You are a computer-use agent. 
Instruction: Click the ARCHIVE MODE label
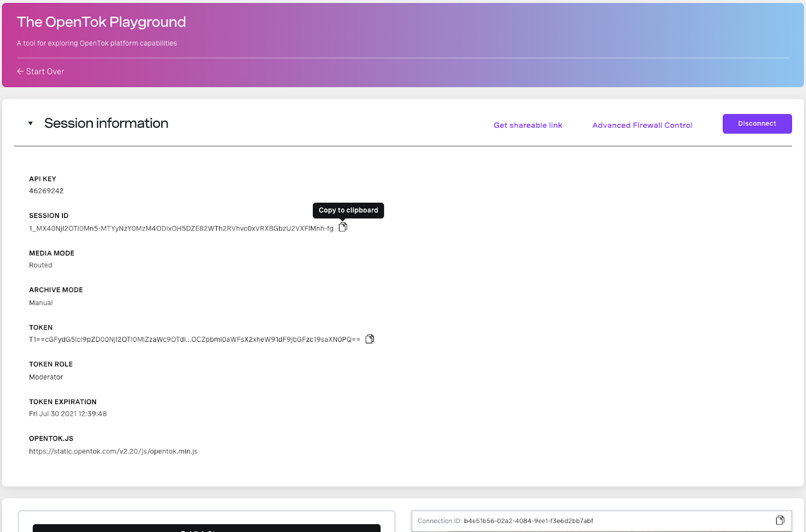point(56,290)
